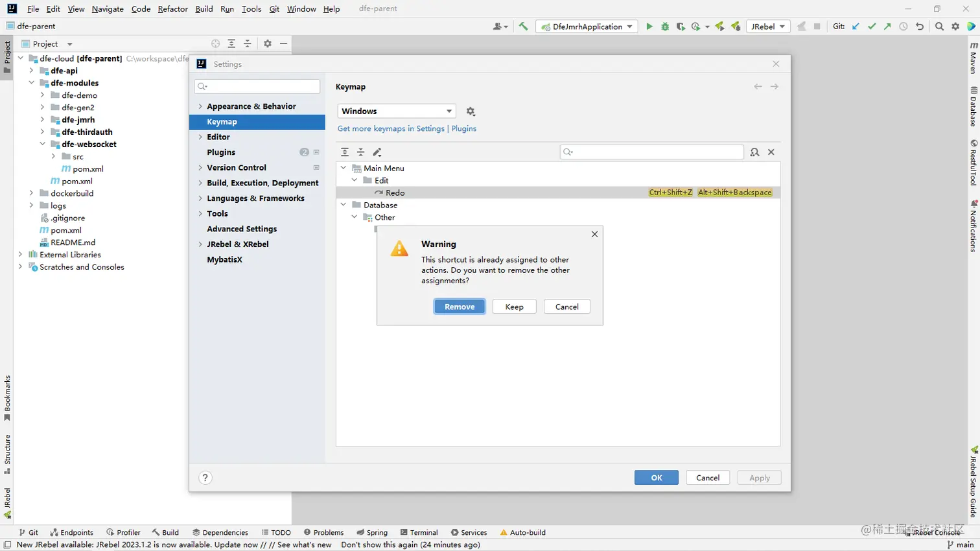This screenshot has height=551, width=980.
Task: Click the main branch indicator in status bar
Action: 961,545
